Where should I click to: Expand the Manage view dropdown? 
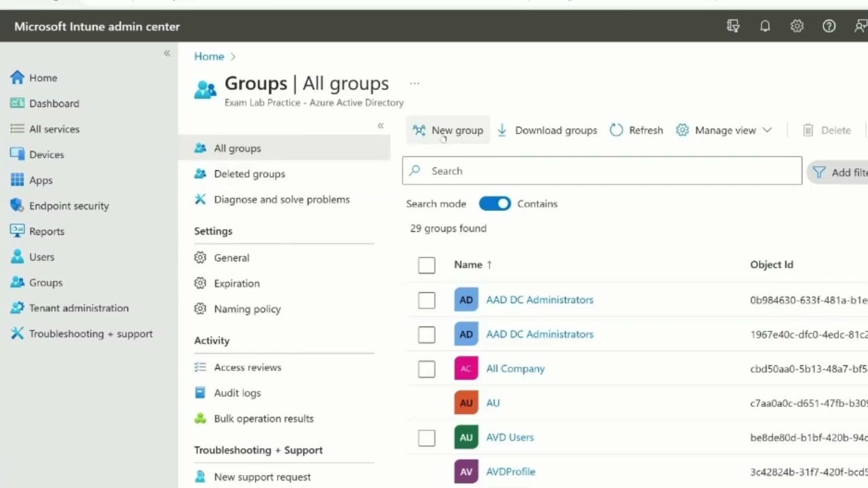coord(724,130)
